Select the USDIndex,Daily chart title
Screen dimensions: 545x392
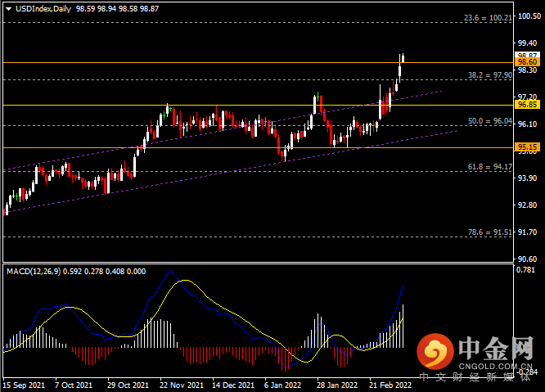pyautogui.click(x=43, y=9)
